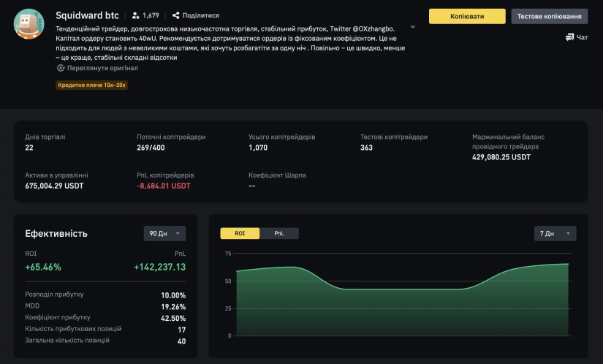Switch chart to the PnL tab

coord(279,233)
